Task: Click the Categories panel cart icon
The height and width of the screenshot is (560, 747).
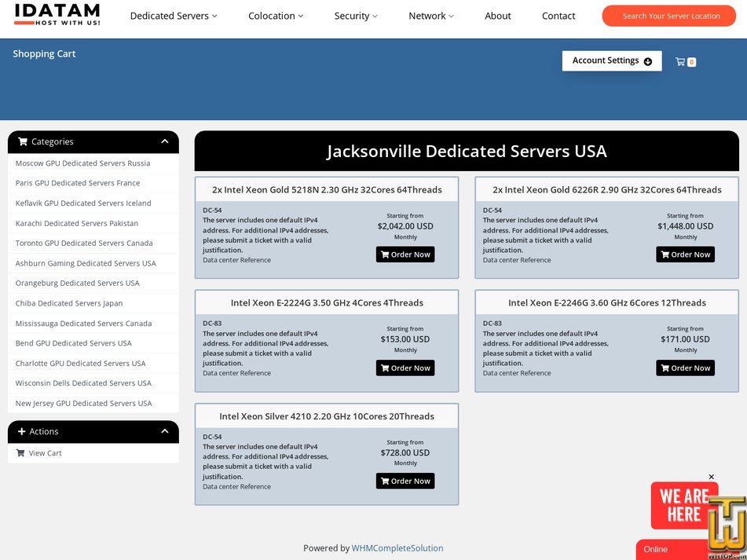Action: tap(23, 142)
